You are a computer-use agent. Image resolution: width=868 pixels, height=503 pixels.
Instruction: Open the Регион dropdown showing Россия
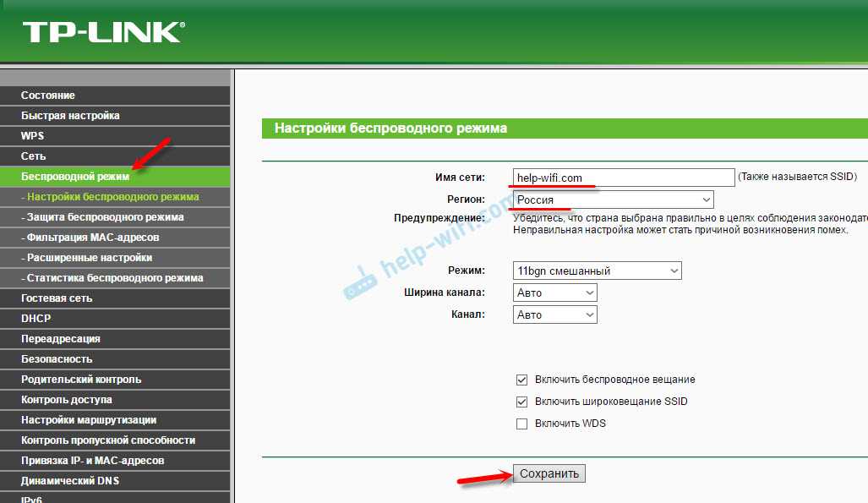pos(613,200)
